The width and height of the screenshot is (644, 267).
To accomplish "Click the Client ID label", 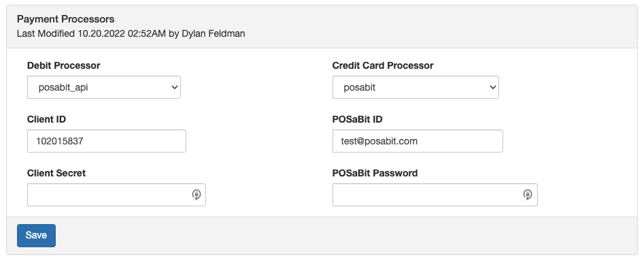I will (x=46, y=119).
